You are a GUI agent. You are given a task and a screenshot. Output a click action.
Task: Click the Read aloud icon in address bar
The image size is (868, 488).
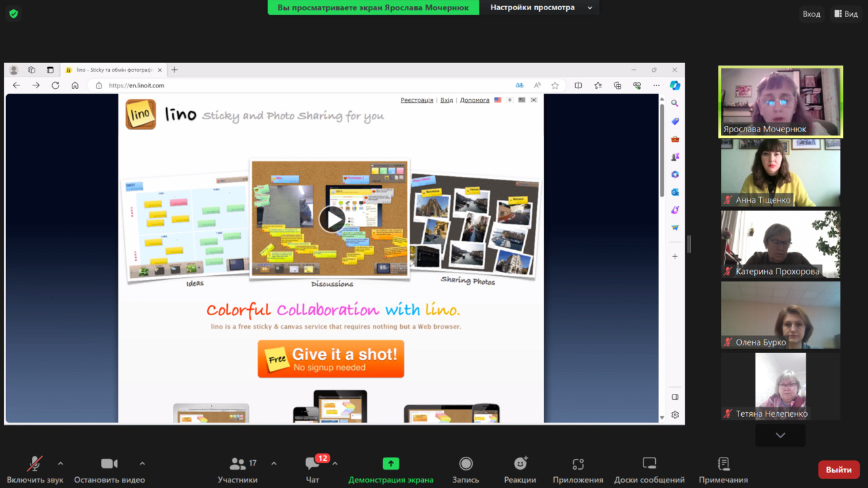point(537,85)
